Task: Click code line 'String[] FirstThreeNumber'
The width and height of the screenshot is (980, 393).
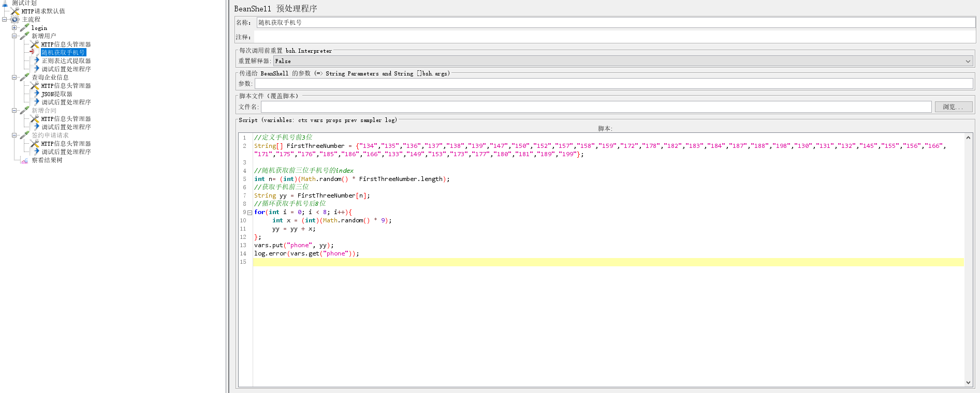Action: click(600, 149)
